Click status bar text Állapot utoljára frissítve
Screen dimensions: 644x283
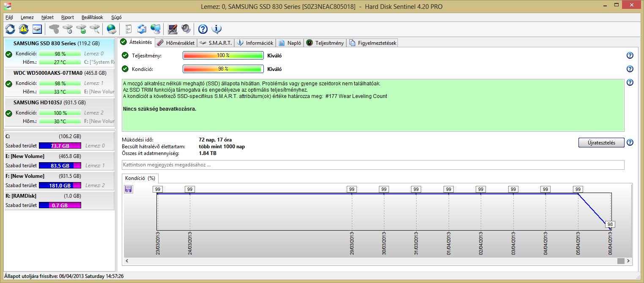point(63,276)
